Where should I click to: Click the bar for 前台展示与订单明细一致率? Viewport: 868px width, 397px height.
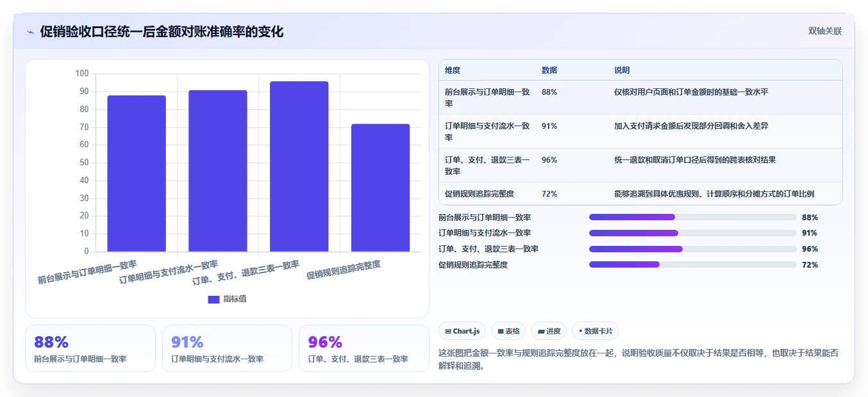coord(137,174)
